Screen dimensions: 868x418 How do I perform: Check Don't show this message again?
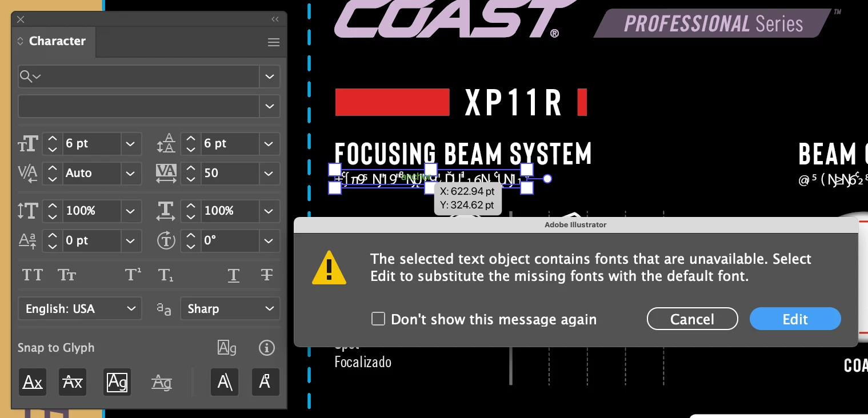(378, 319)
